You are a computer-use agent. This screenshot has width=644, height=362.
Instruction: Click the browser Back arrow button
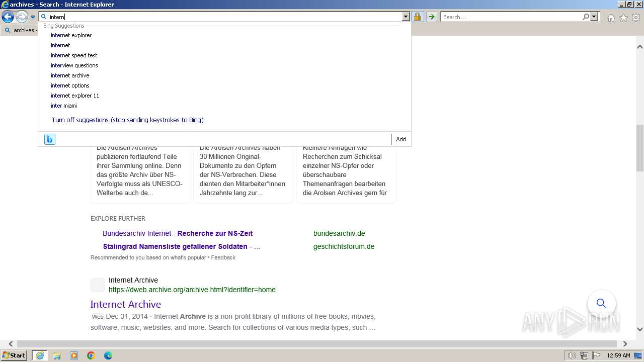tap(8, 17)
